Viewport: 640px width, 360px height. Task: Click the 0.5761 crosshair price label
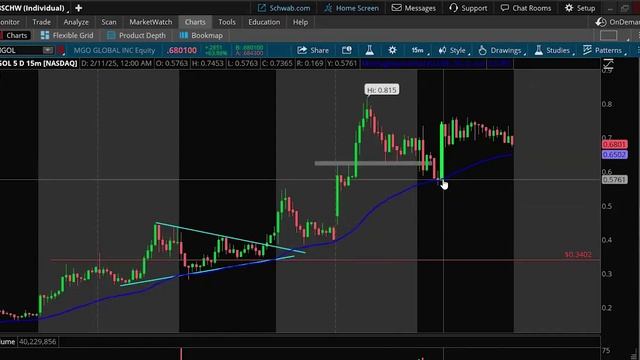pyautogui.click(x=614, y=180)
